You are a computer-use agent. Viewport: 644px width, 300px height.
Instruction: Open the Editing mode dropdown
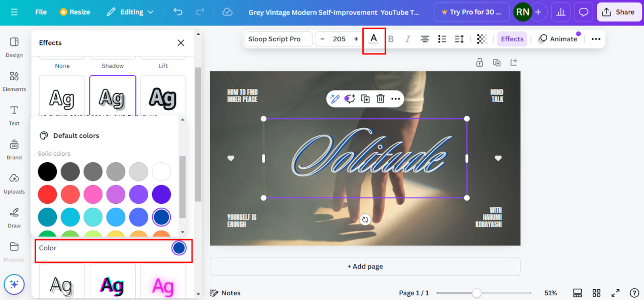[130, 12]
